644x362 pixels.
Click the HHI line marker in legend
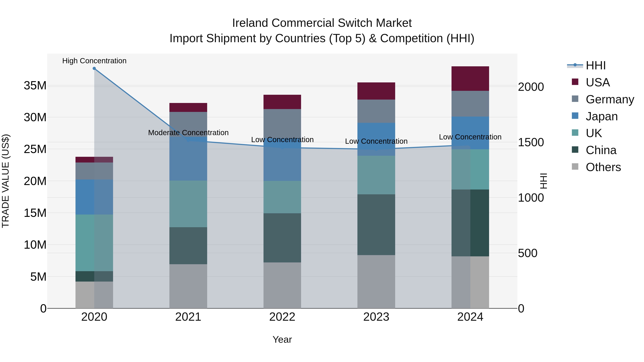[x=575, y=65]
